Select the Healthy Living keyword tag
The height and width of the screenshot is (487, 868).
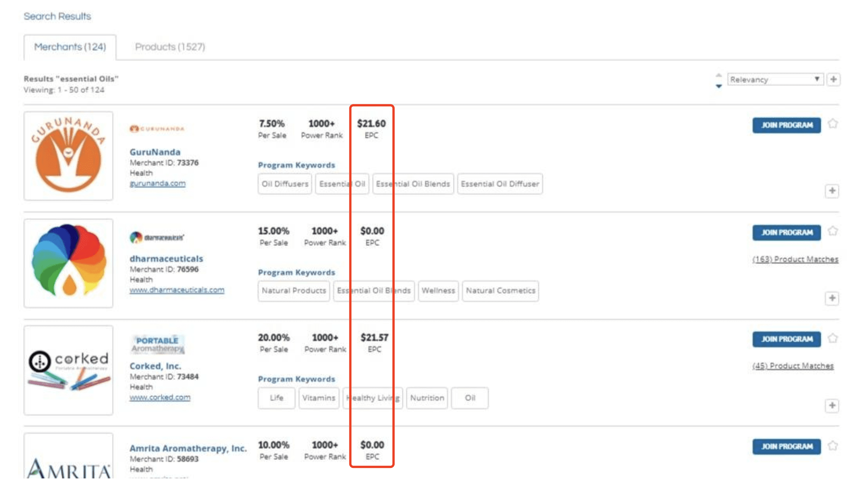coord(373,398)
